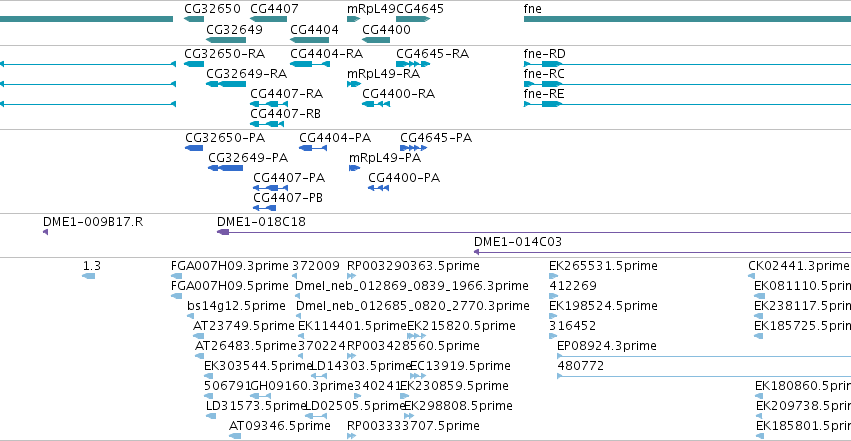Click the RP003290363.5prime EST
Image resolution: width=851 pixels, height=441 pixels.
pyautogui.click(x=352, y=276)
